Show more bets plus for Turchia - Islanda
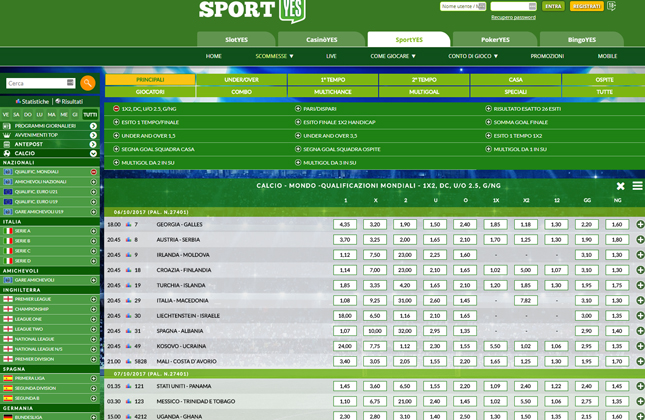Screen dimensions: 645x420 click(640, 285)
